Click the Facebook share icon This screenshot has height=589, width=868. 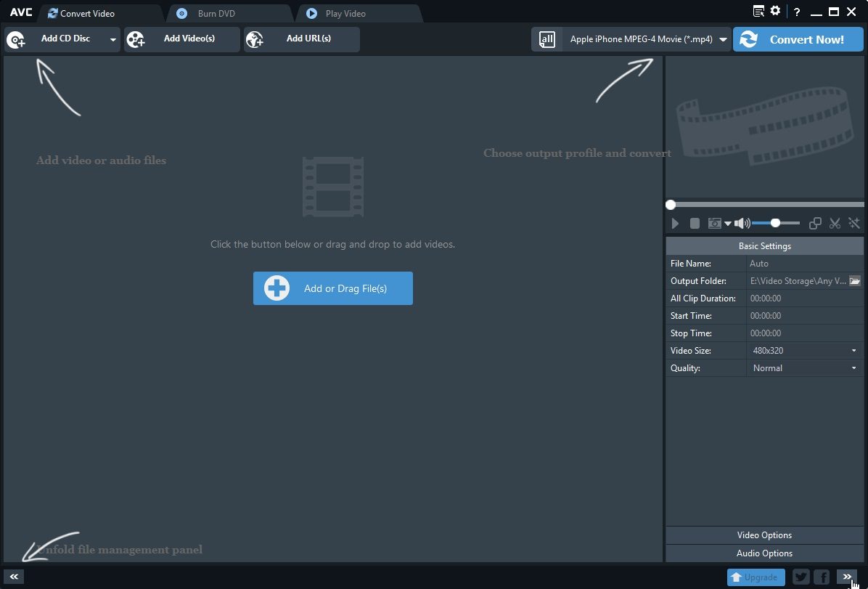click(x=822, y=577)
